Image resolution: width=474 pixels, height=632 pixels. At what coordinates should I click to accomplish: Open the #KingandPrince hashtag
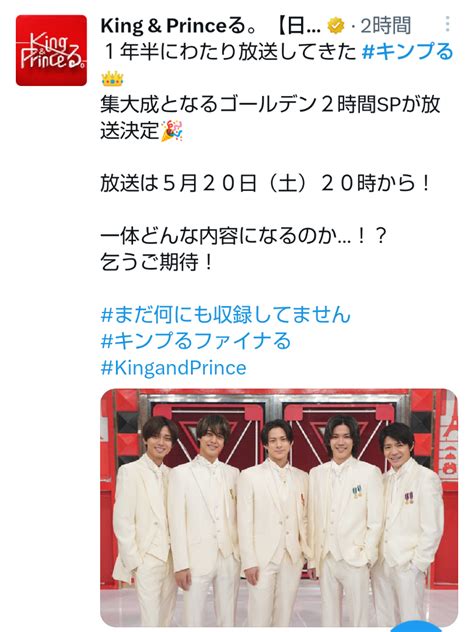(173, 368)
